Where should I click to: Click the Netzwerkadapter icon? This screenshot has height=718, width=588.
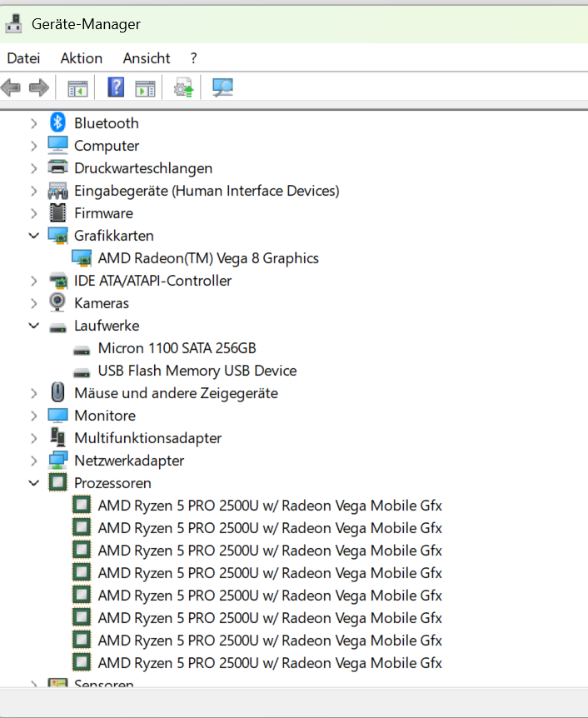point(58,460)
